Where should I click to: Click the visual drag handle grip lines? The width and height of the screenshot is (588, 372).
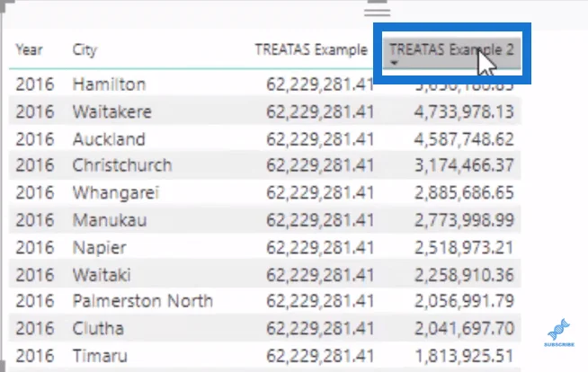pyautogui.click(x=378, y=13)
